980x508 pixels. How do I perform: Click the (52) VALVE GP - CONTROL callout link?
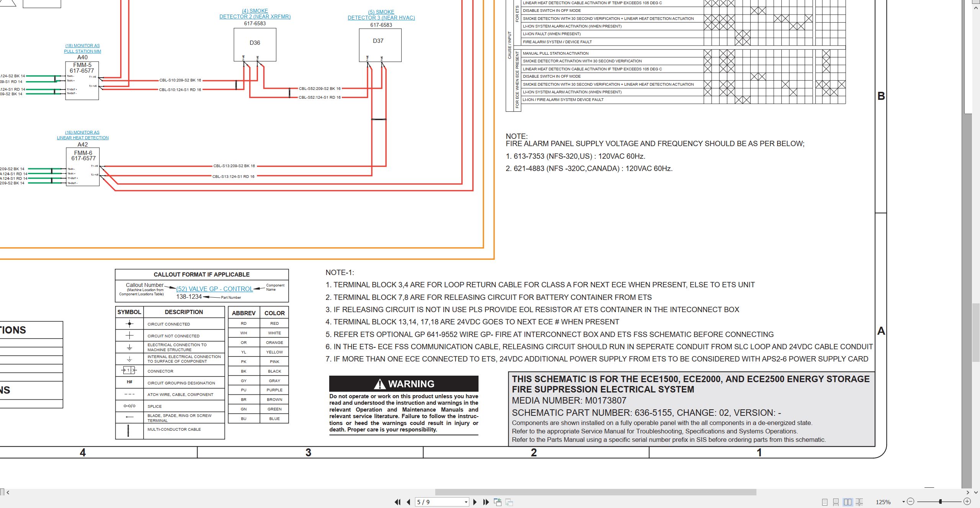pyautogui.click(x=214, y=289)
